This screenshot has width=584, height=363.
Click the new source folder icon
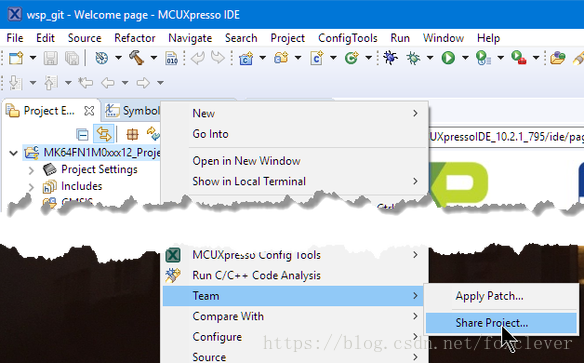click(281, 58)
